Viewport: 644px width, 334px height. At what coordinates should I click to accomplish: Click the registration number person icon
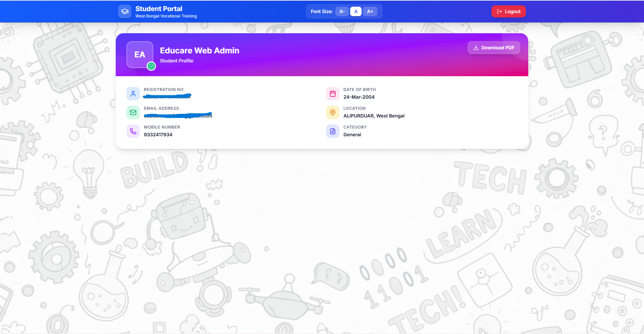tap(133, 94)
